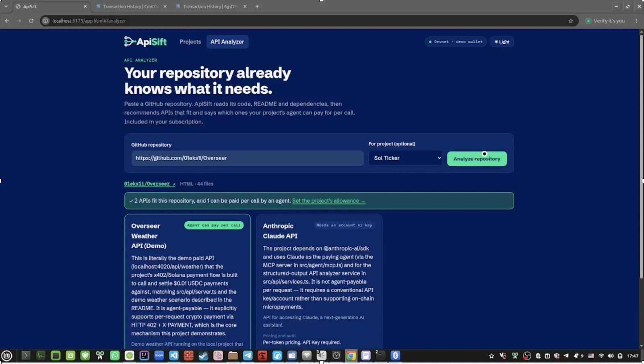Close the Transaction History 6gsDF tab

245,6
